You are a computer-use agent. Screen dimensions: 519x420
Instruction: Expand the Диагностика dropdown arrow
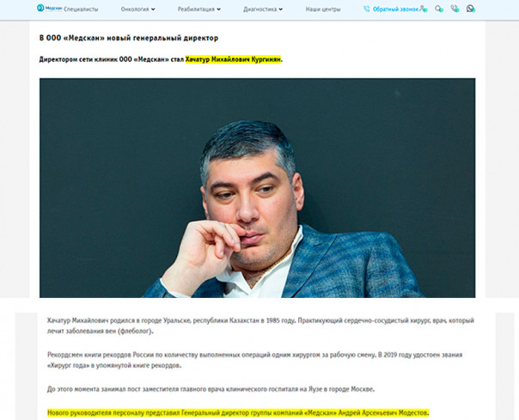pyautogui.click(x=281, y=9)
